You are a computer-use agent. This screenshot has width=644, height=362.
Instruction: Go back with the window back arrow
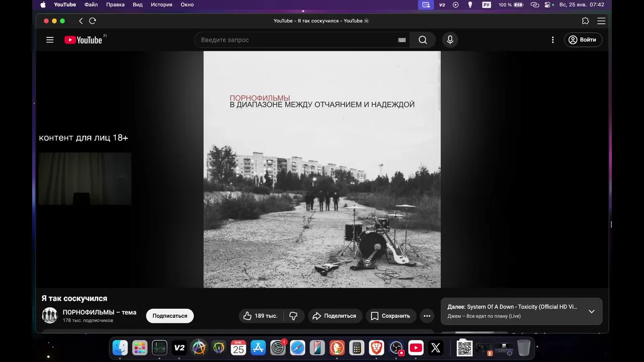80,21
